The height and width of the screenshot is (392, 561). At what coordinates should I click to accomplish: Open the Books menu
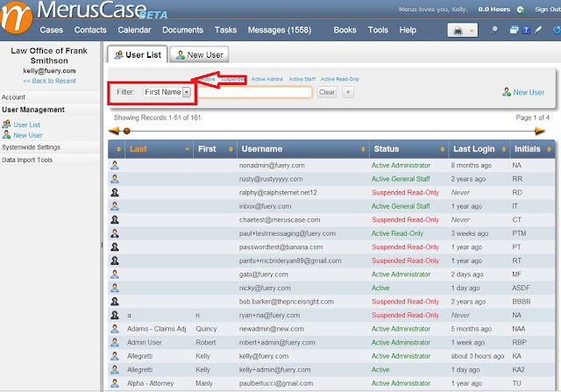tap(344, 30)
